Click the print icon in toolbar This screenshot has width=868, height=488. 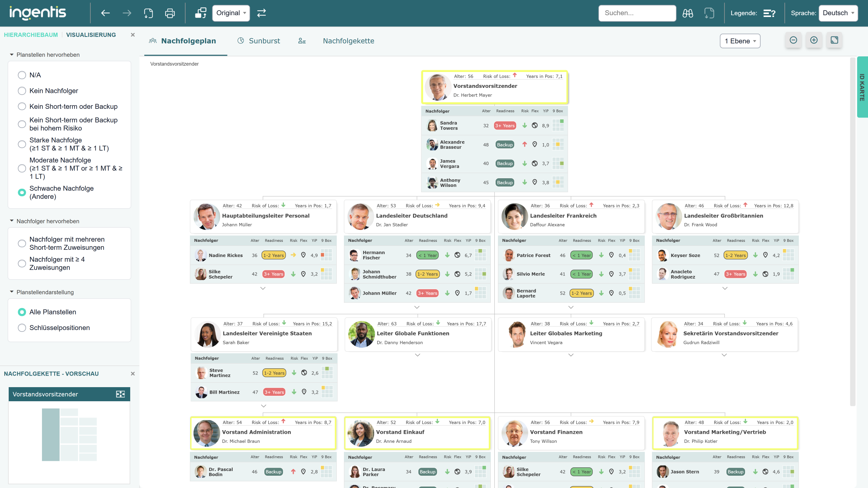pyautogui.click(x=170, y=13)
